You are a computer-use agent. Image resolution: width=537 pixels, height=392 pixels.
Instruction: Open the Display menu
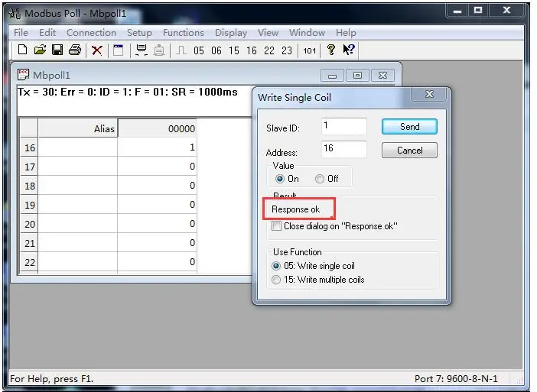tap(231, 33)
